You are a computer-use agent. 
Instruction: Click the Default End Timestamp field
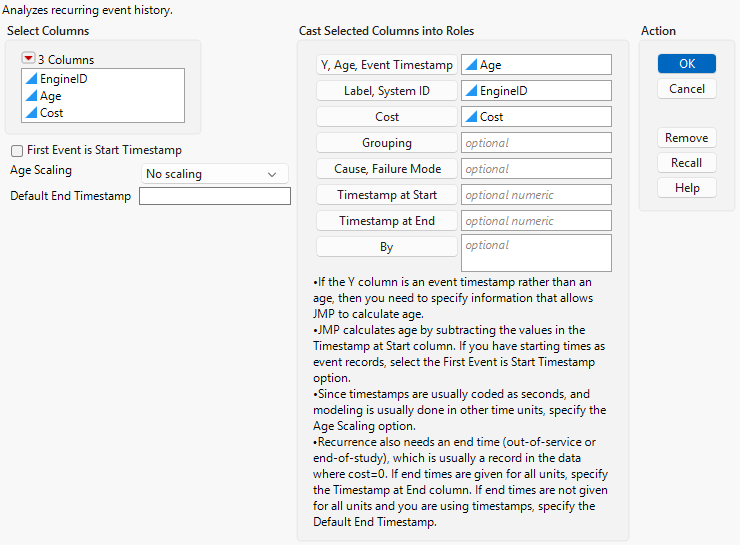pos(214,197)
